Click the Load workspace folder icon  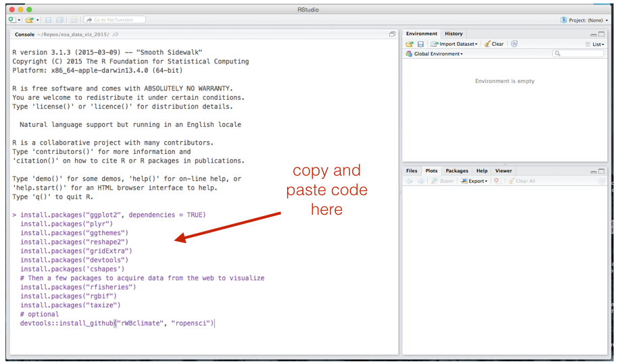click(410, 44)
